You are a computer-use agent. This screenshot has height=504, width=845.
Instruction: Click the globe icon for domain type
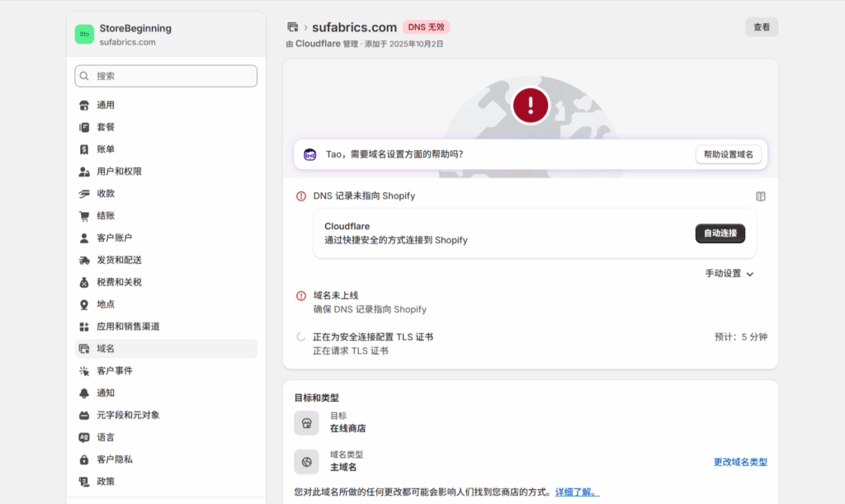click(306, 461)
